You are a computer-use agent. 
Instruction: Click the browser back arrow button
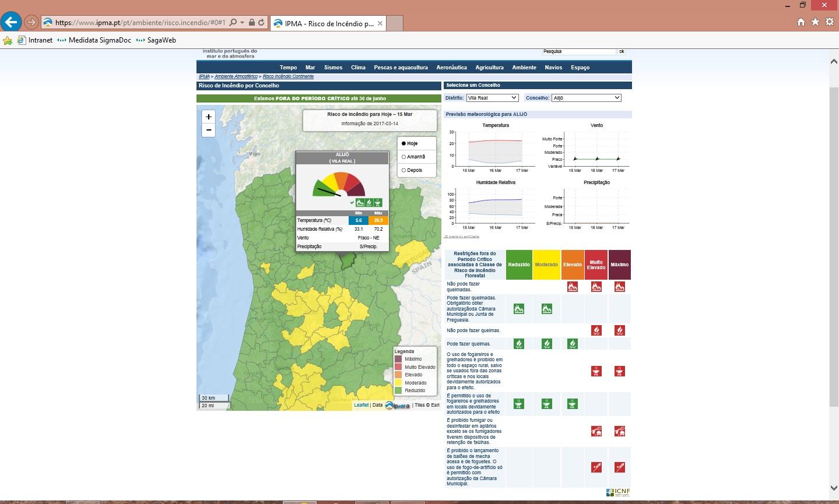tap(11, 22)
